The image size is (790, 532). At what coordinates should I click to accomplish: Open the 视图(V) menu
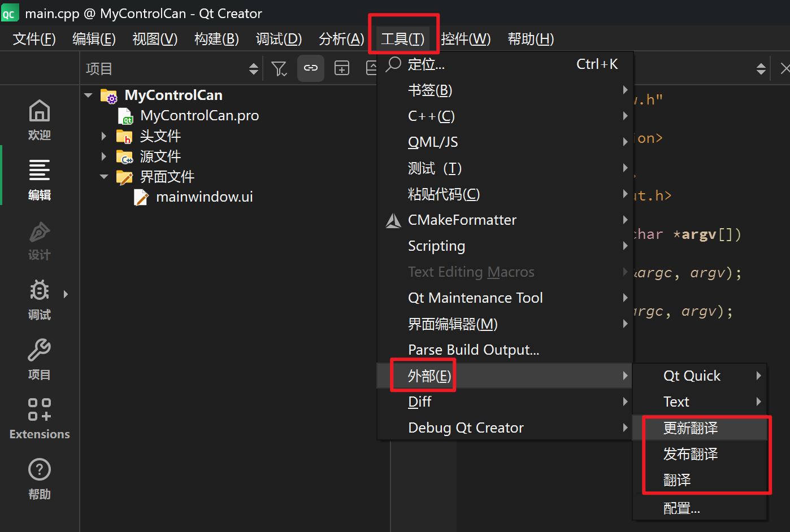click(155, 39)
